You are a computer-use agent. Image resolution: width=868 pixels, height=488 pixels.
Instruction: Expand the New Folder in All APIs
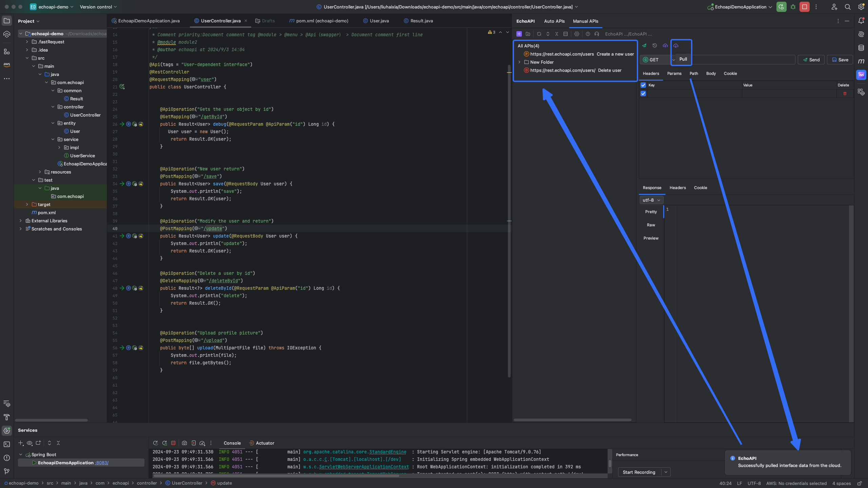(519, 62)
